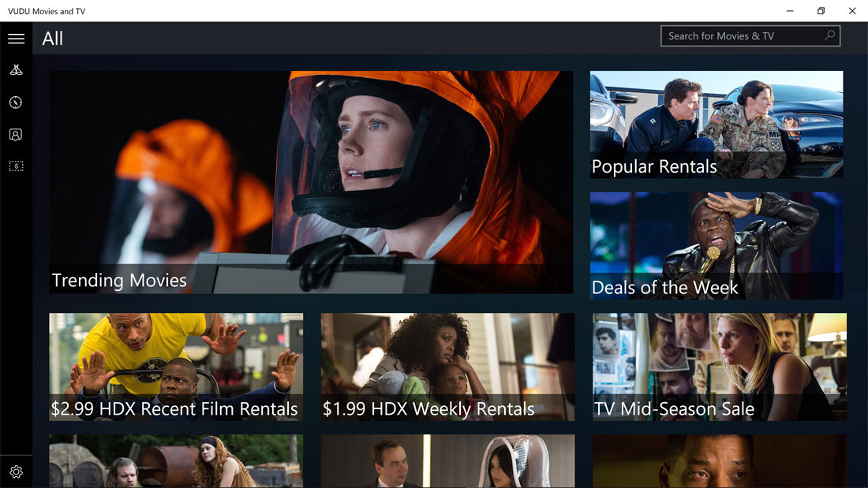
Task: Open the hamburger navigation menu
Action: [x=16, y=39]
